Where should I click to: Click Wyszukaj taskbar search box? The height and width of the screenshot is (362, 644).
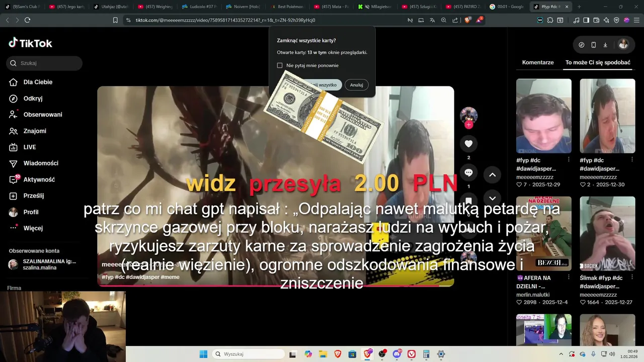click(249, 354)
